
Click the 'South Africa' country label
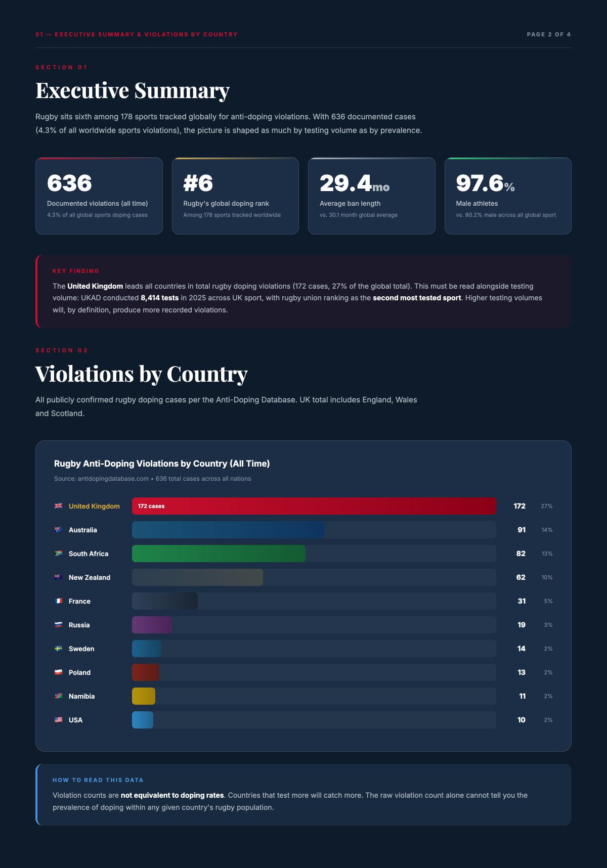click(x=89, y=554)
